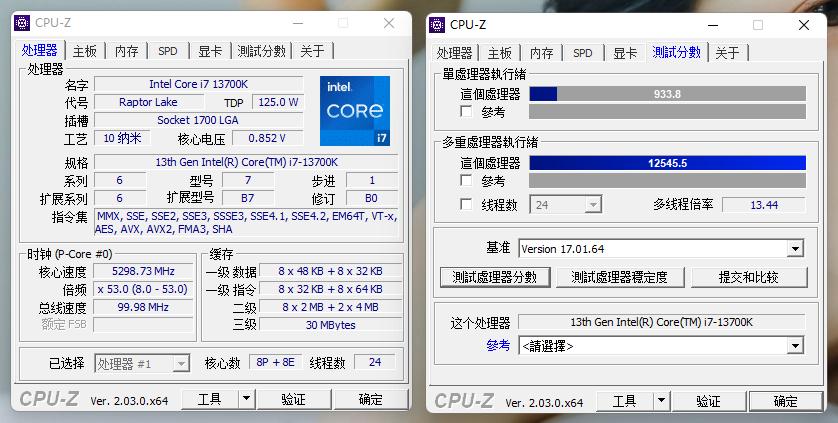This screenshot has width=838, height=423.
Task: Open the thread count 24 dropdown
Action: (x=592, y=205)
